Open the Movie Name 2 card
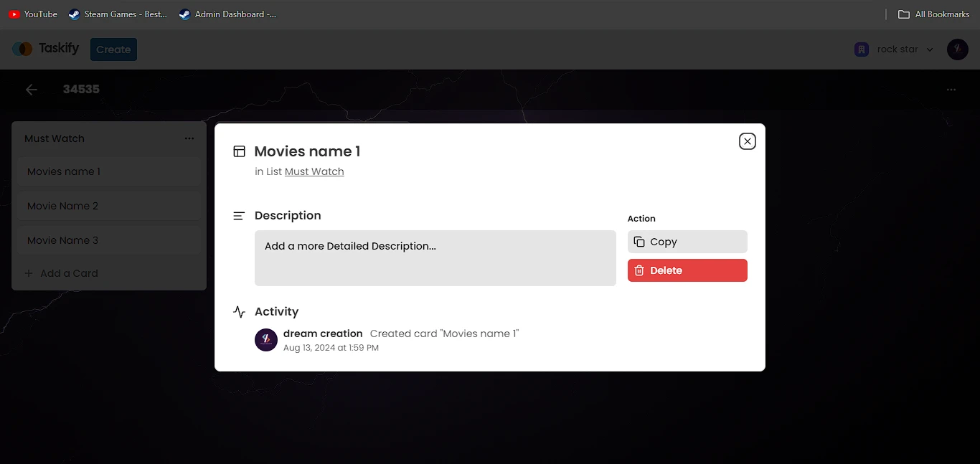The image size is (980, 464). [x=109, y=206]
